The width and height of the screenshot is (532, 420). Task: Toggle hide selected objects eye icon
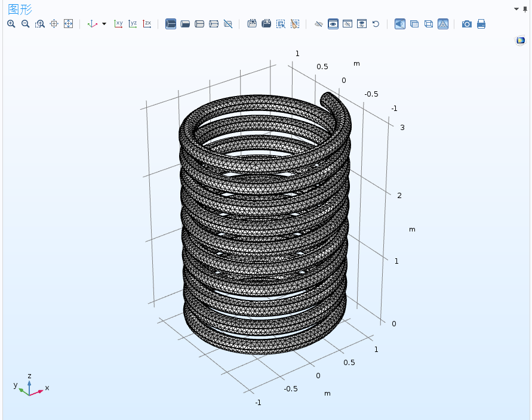tap(319, 24)
